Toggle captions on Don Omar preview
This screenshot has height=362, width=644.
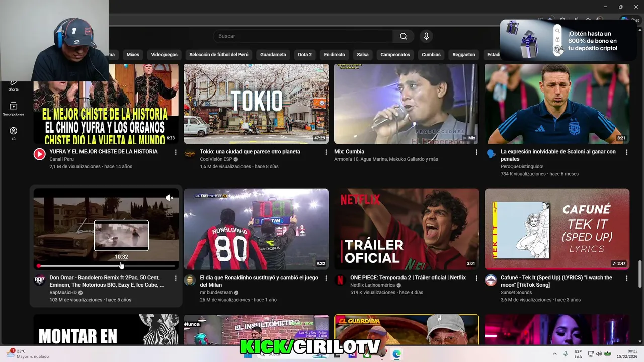(169, 214)
